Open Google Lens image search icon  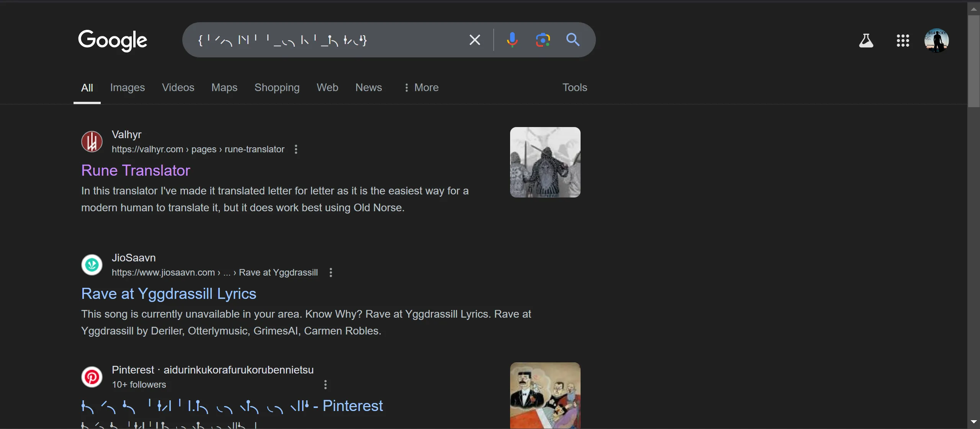pyautogui.click(x=543, y=40)
